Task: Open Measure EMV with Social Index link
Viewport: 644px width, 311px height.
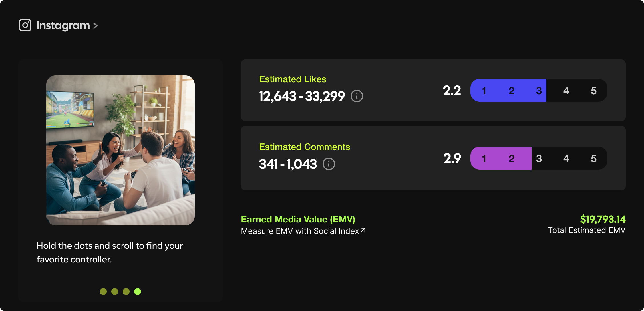Action: tap(300, 231)
